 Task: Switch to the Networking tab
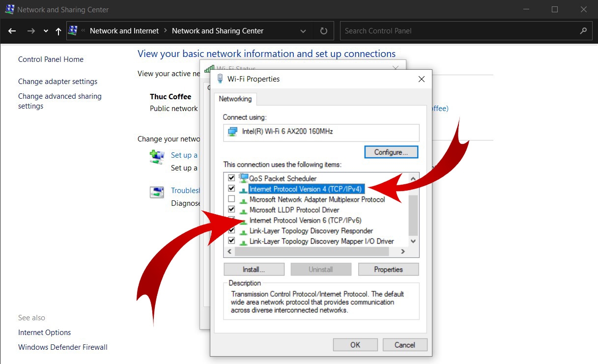(x=235, y=99)
